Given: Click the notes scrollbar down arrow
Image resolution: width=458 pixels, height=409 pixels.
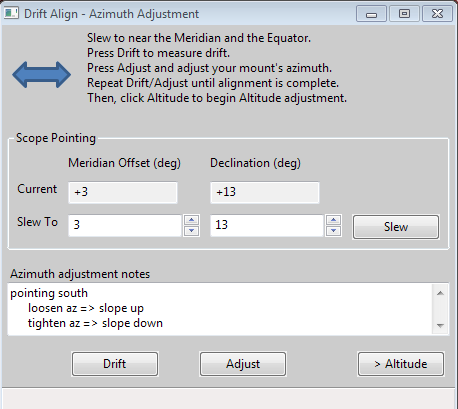Looking at the screenshot, I should [440, 326].
